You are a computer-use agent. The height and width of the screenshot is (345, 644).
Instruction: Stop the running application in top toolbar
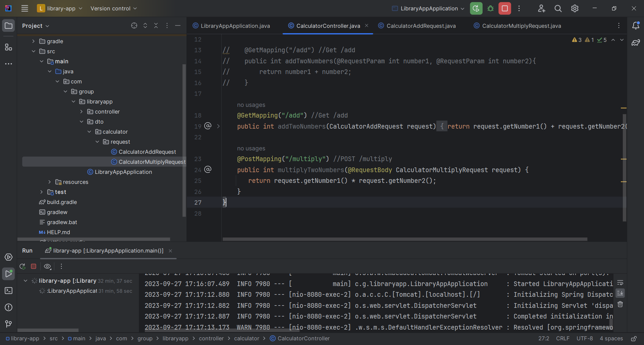tap(504, 8)
